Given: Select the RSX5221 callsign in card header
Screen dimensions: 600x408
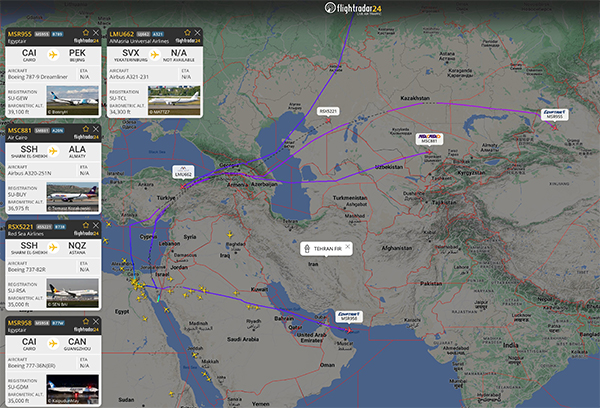Looking at the screenshot, I should click(21, 227).
